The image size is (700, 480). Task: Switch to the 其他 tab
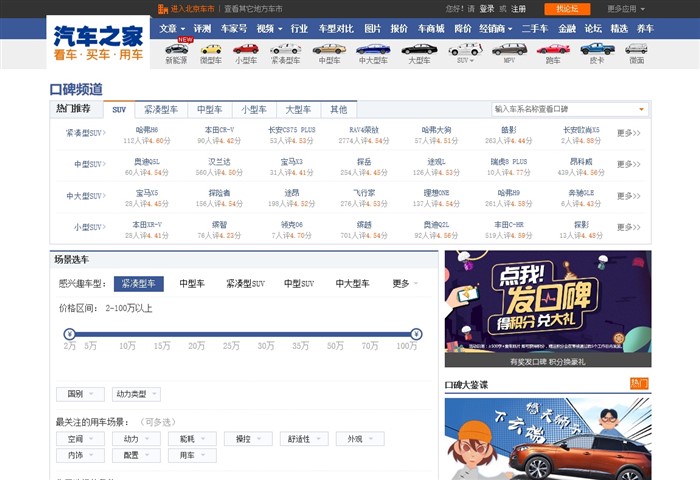point(338,109)
